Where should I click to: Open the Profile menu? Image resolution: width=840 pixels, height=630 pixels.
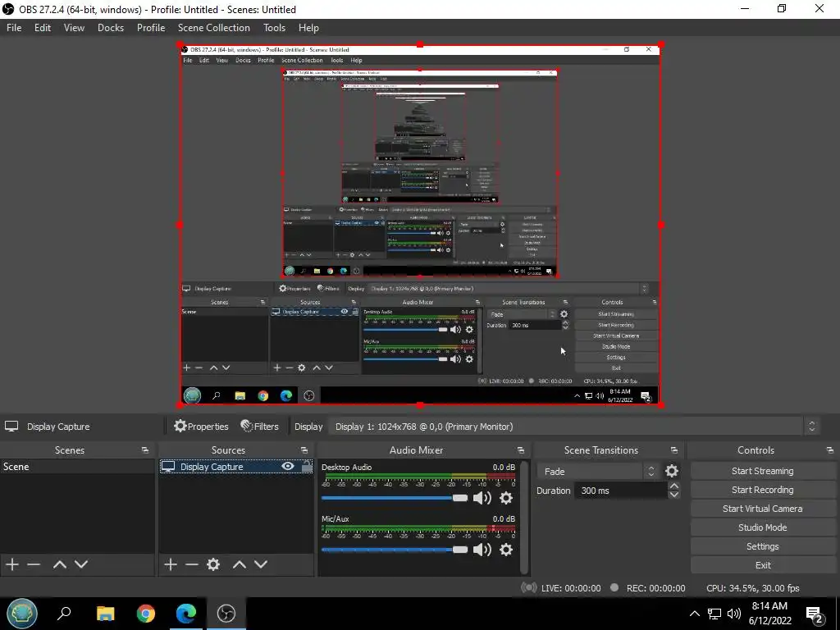151,28
